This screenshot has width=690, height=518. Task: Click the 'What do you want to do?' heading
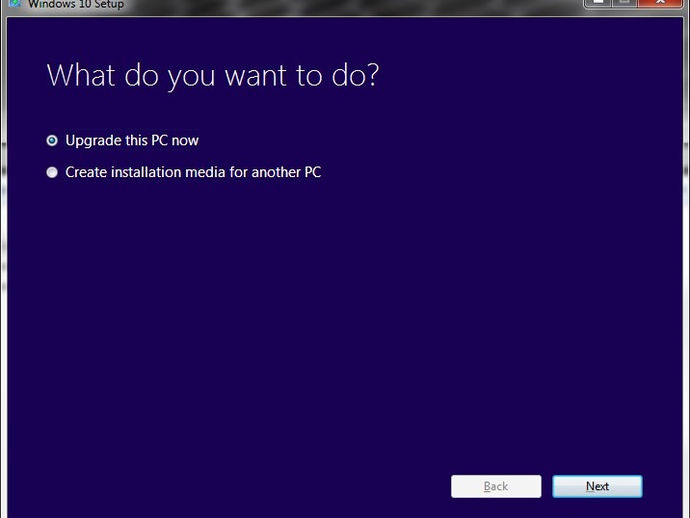213,76
